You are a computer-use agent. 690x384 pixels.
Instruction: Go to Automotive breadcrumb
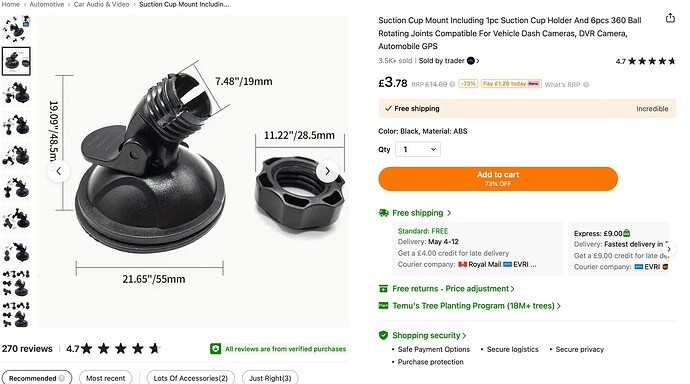[47, 4]
